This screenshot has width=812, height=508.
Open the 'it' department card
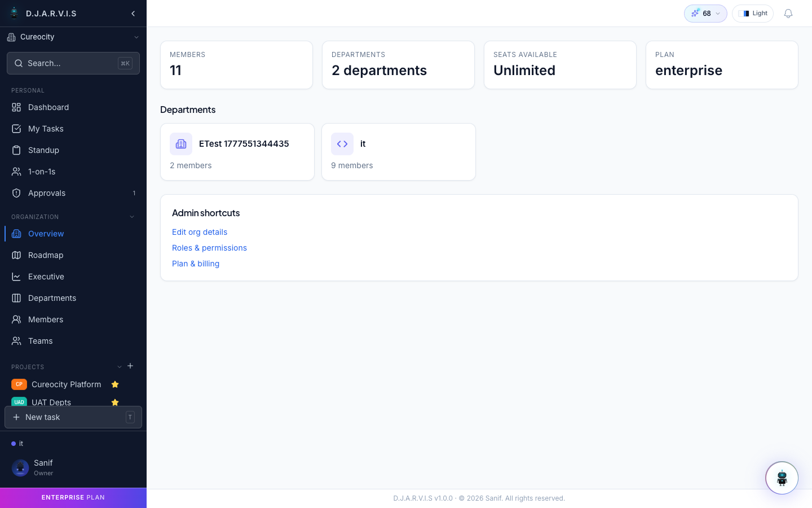click(399, 152)
